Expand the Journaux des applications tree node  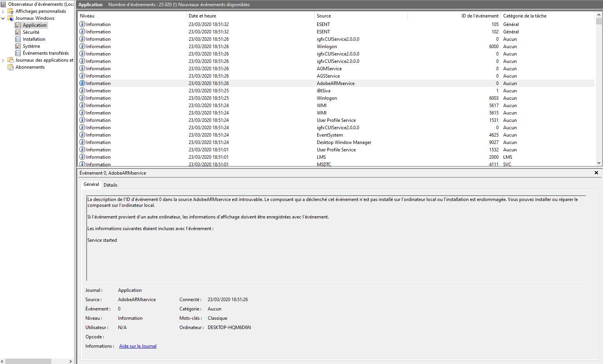[x=3, y=60]
